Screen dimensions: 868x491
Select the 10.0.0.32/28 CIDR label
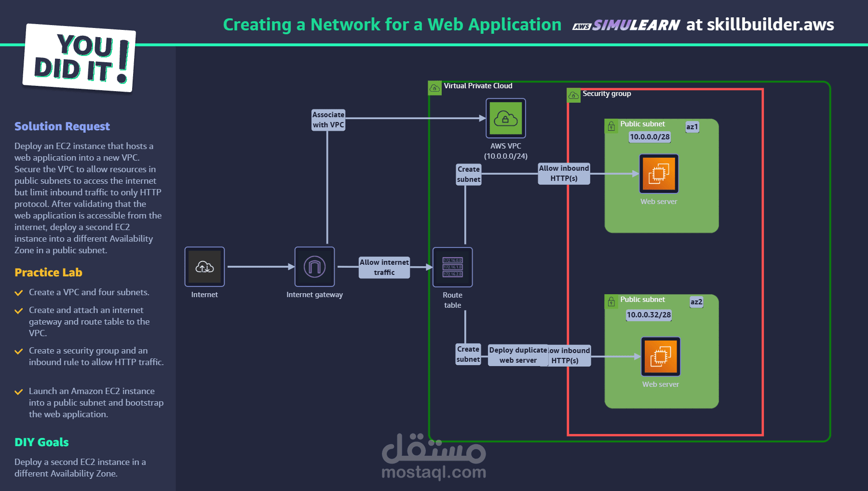coord(648,314)
